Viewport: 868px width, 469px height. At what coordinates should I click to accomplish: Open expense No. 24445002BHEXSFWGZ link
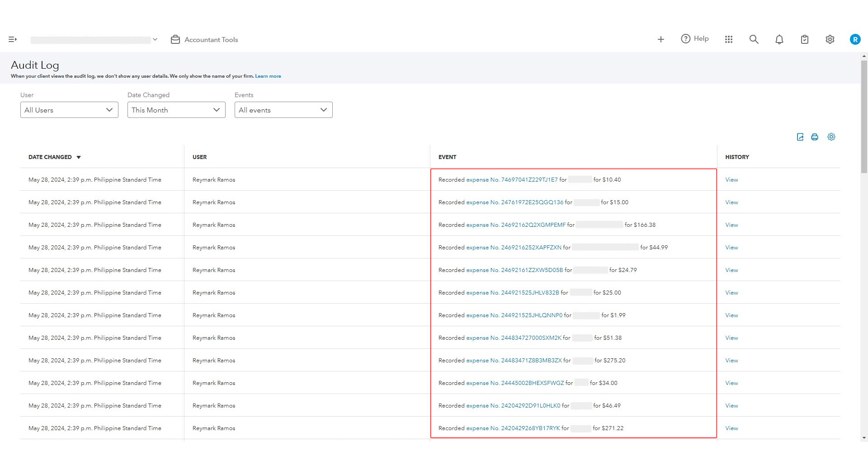point(515,383)
